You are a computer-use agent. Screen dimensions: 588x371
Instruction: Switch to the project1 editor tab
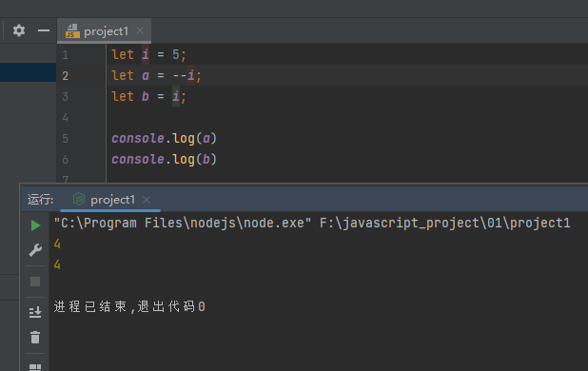106,31
